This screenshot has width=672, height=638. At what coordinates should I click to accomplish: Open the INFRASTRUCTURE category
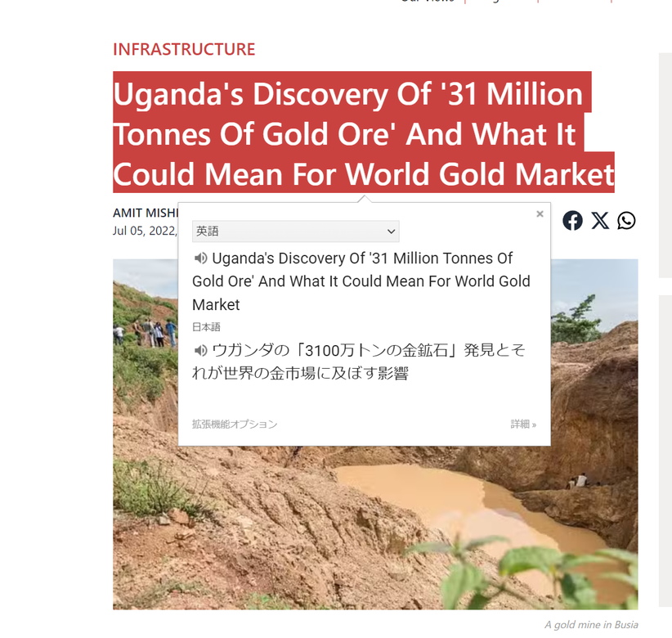184,49
